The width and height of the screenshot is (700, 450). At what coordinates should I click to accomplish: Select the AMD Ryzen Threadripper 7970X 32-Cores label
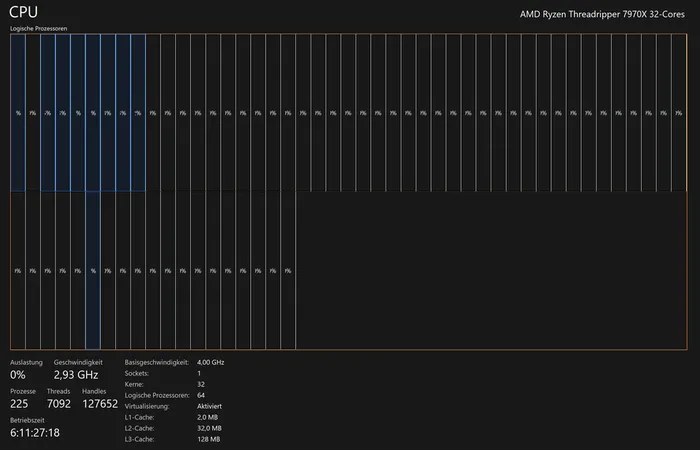tap(602, 14)
